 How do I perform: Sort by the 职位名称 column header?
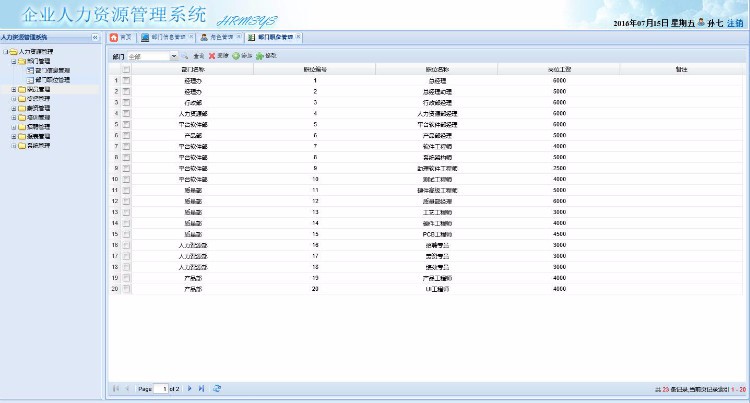click(437, 69)
